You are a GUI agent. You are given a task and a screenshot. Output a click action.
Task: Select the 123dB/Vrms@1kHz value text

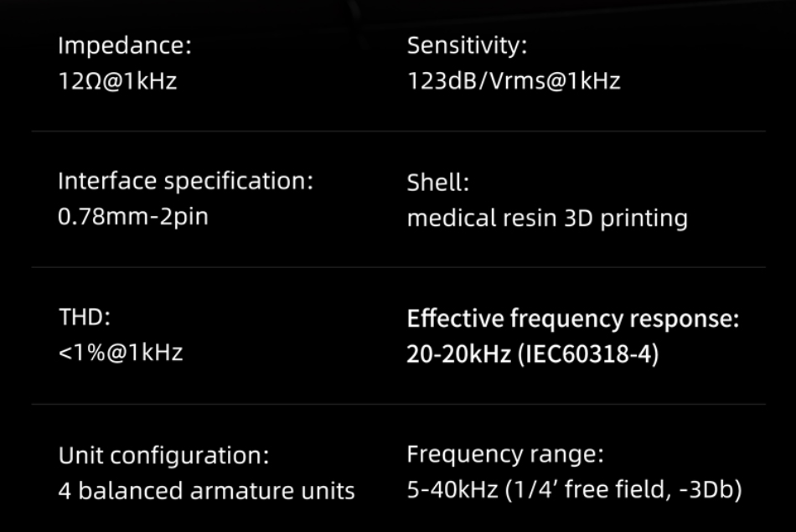click(514, 81)
